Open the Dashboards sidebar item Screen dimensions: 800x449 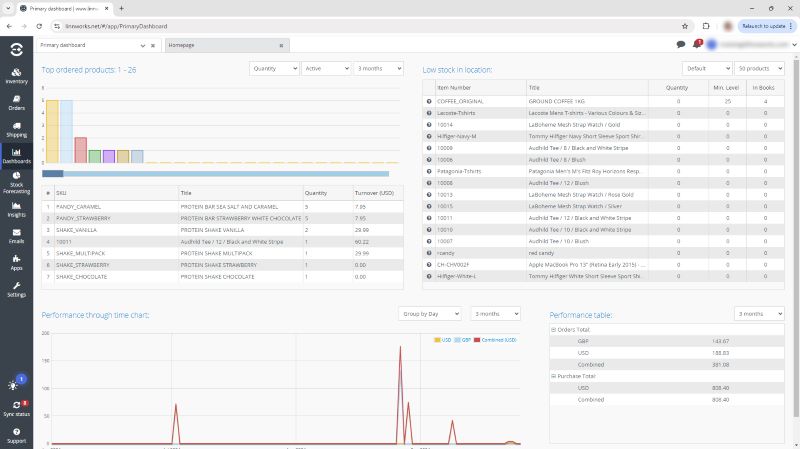(16, 156)
